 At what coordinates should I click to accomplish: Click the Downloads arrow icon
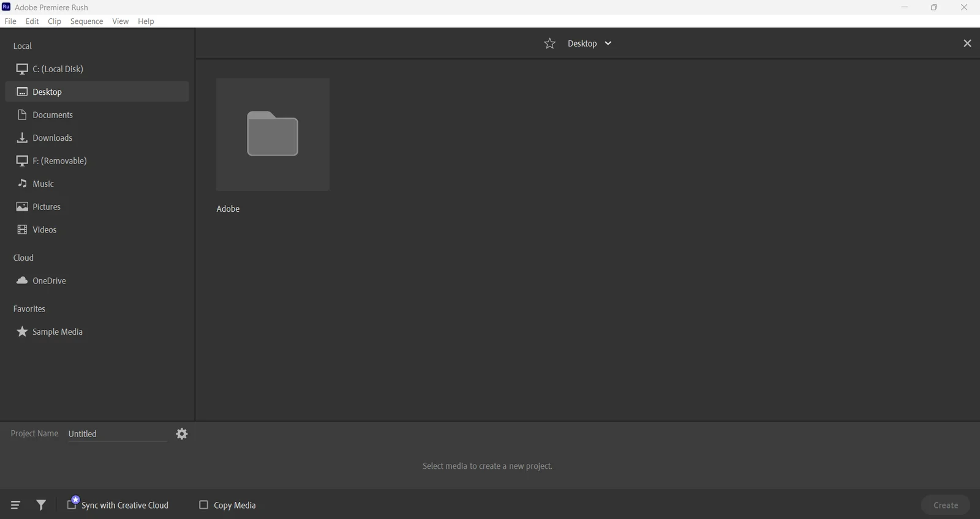click(x=22, y=138)
